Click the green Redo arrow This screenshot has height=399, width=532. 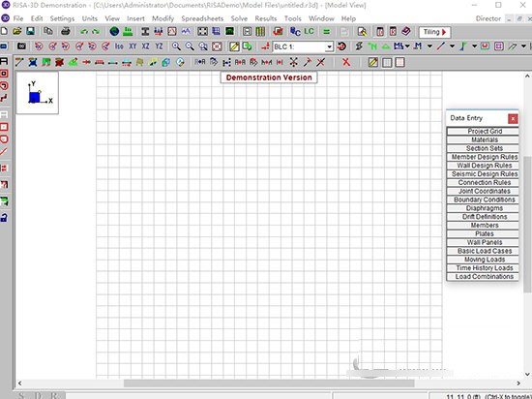coord(96,32)
